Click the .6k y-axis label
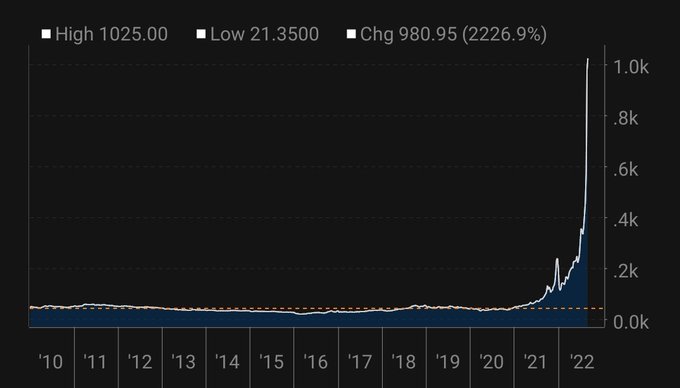 click(626, 170)
